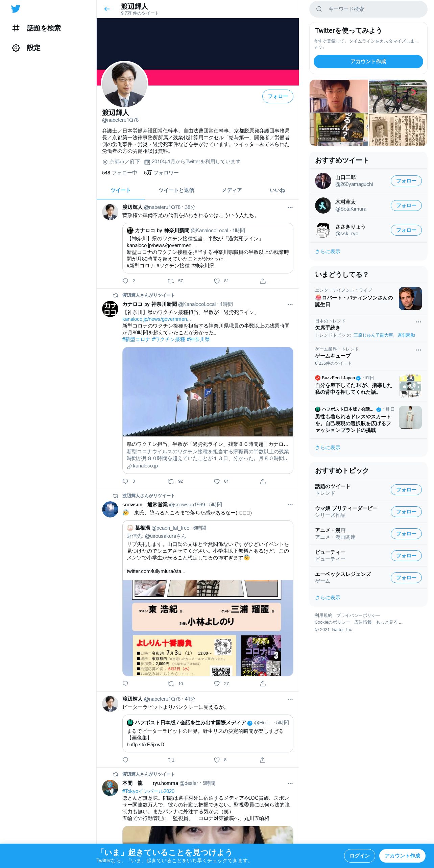
Task: Retweet the ピーターラビット tweet
Action: tap(171, 760)
